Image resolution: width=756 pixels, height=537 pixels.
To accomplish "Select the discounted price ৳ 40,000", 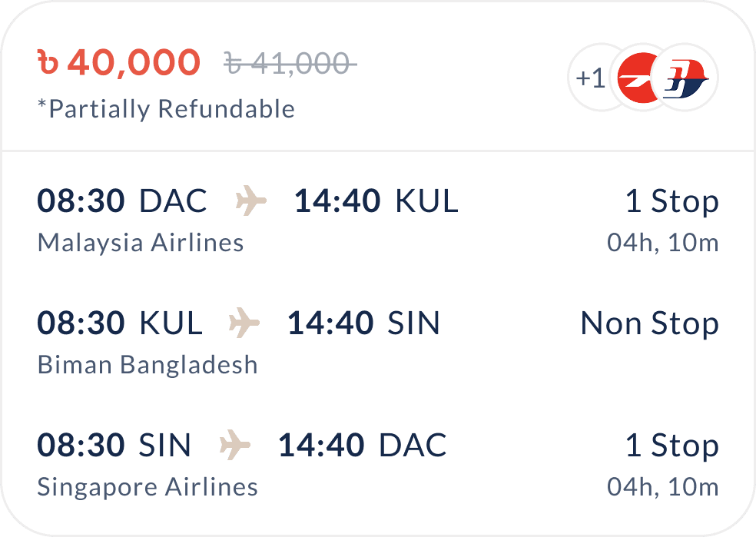I will pos(119,63).
